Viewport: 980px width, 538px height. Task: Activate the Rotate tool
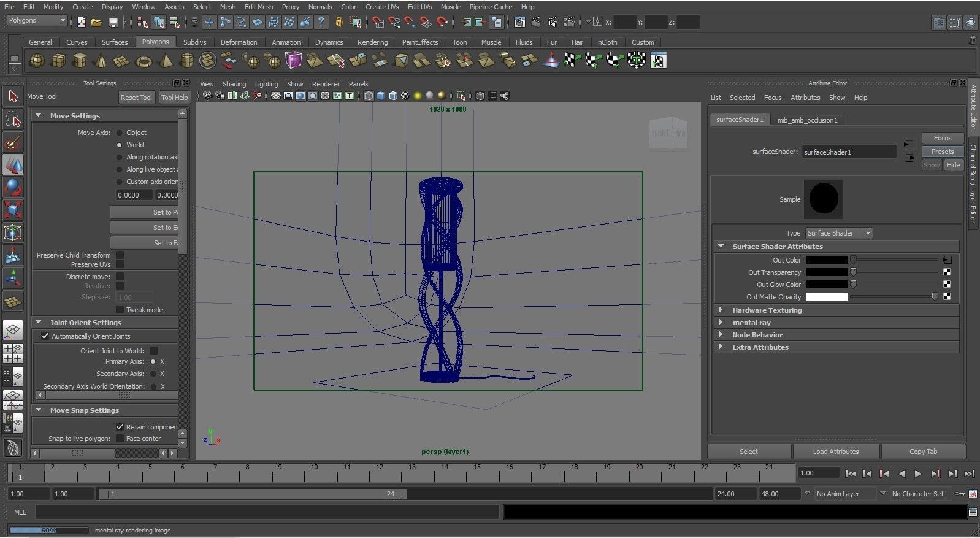point(13,187)
